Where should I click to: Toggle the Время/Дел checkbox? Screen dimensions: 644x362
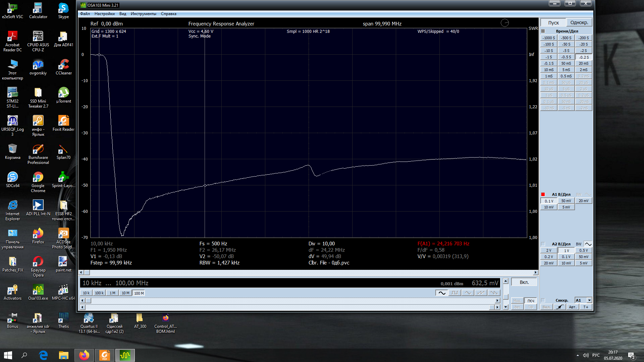(x=543, y=31)
